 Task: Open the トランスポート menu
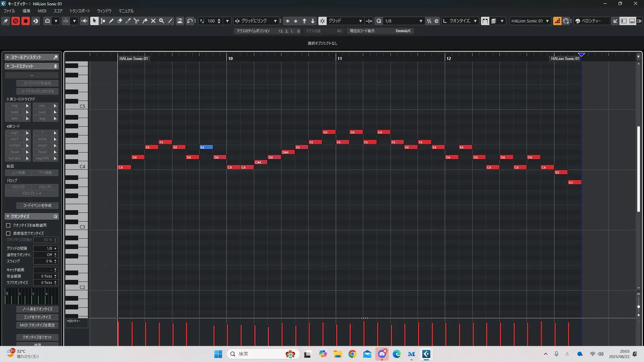[x=80, y=11]
